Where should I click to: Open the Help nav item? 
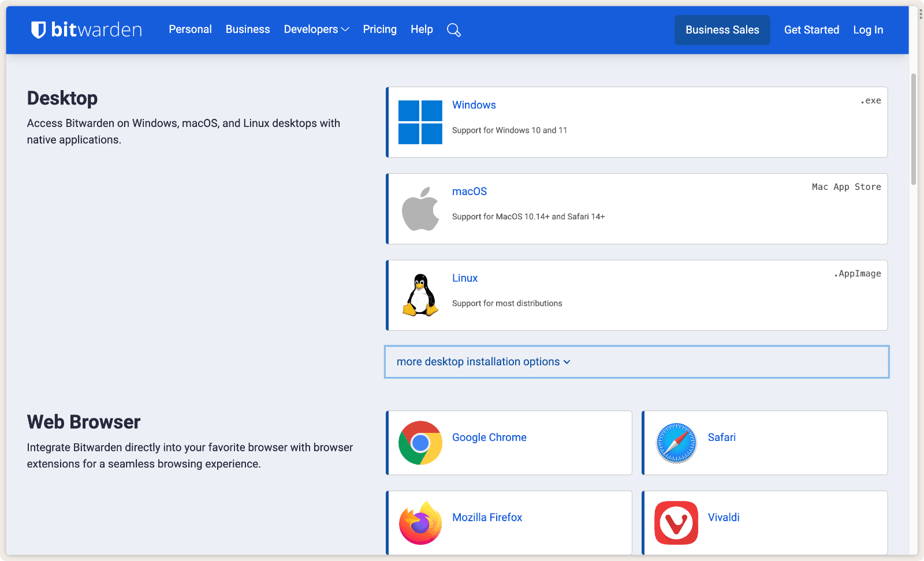(422, 29)
